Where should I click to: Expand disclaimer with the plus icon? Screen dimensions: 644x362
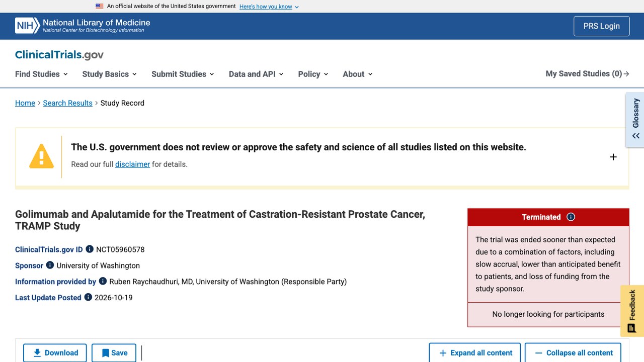(613, 157)
